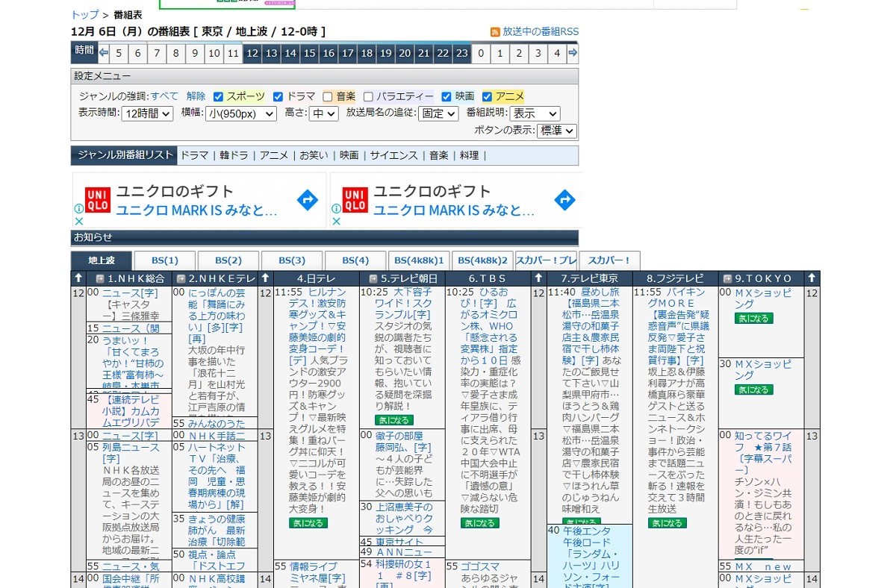This screenshot has height=588, width=896.
Task: Select hour 23 in time bar
Action: pyautogui.click(x=462, y=53)
